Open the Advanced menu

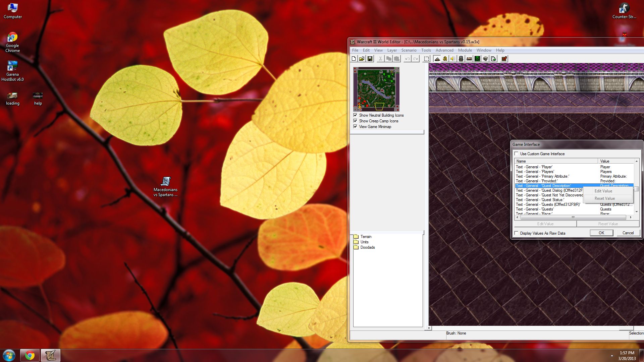(444, 50)
